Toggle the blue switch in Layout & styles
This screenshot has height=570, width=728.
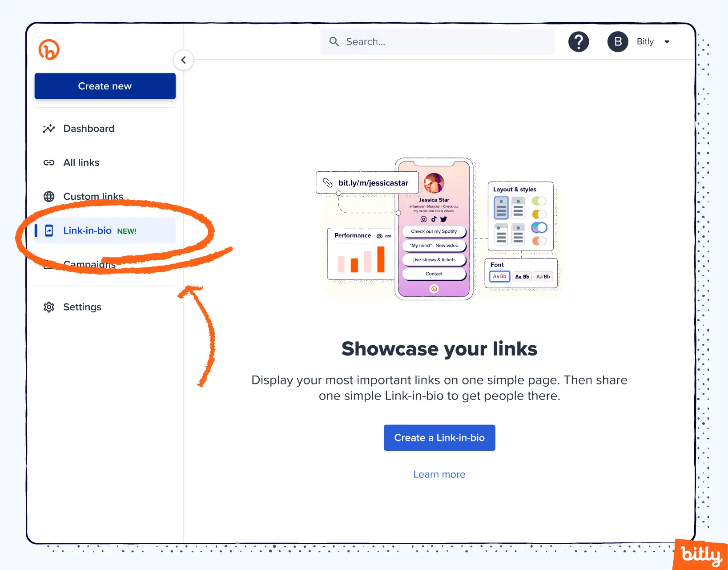coord(539,227)
